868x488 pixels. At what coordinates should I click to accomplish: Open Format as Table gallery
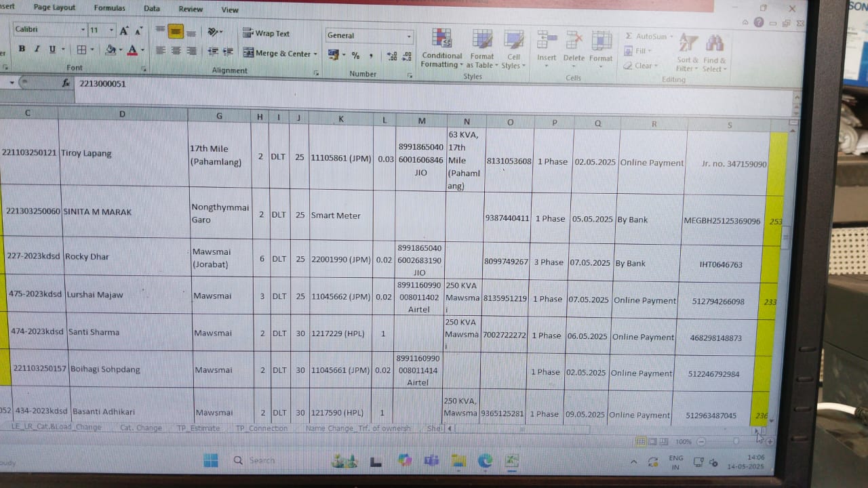point(481,49)
